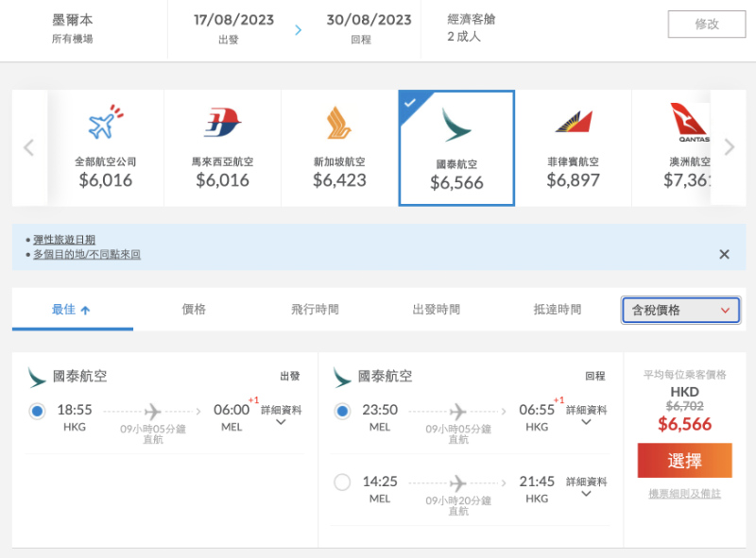The height and width of the screenshot is (558, 756).
Task: Select the 國泰航空 logo in the carousel
Action: pyautogui.click(x=456, y=126)
